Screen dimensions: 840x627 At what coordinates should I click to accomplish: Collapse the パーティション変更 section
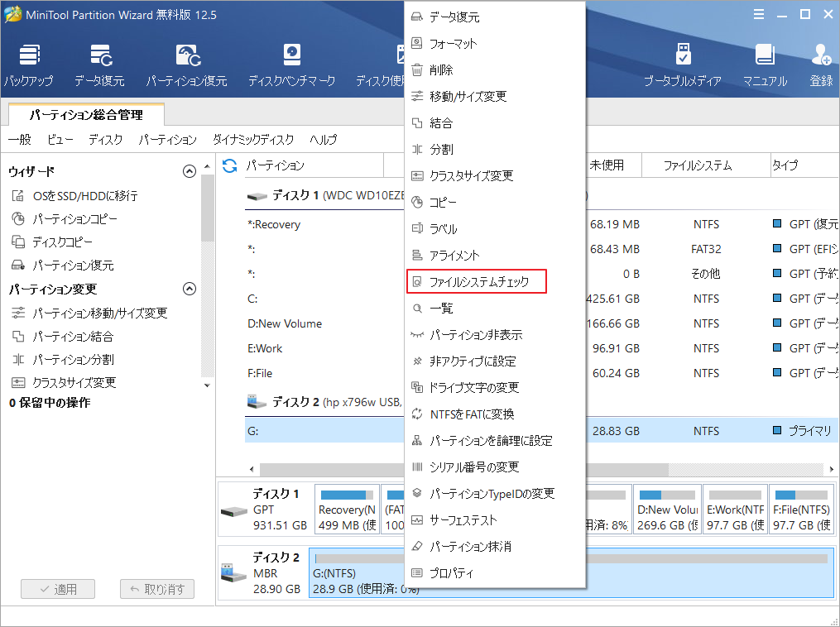click(190, 290)
